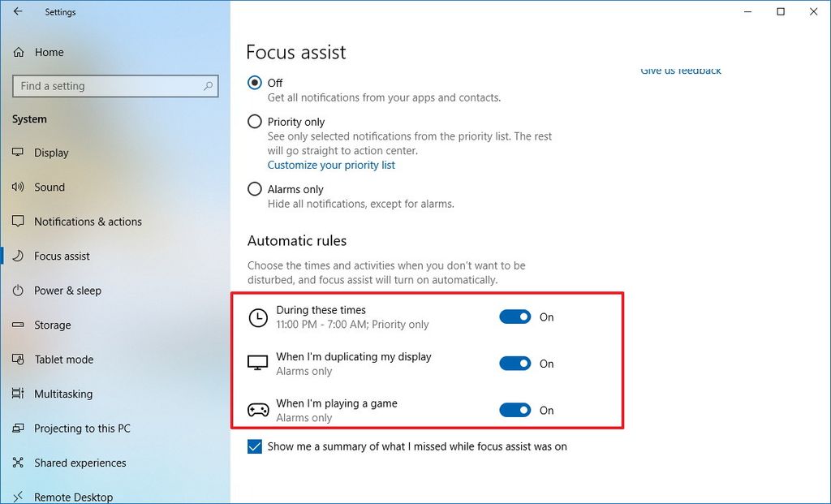
Task: Uncheck the missed notifications summary option
Action: [256, 446]
